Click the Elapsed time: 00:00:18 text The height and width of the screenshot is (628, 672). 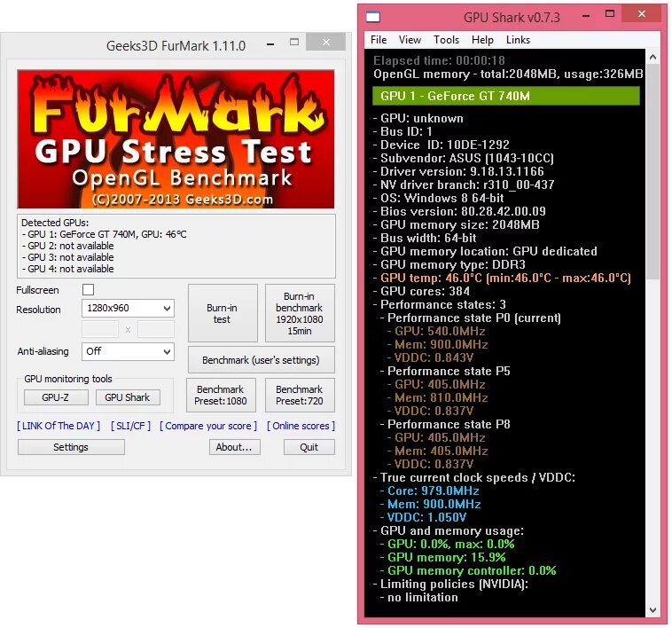(440, 60)
